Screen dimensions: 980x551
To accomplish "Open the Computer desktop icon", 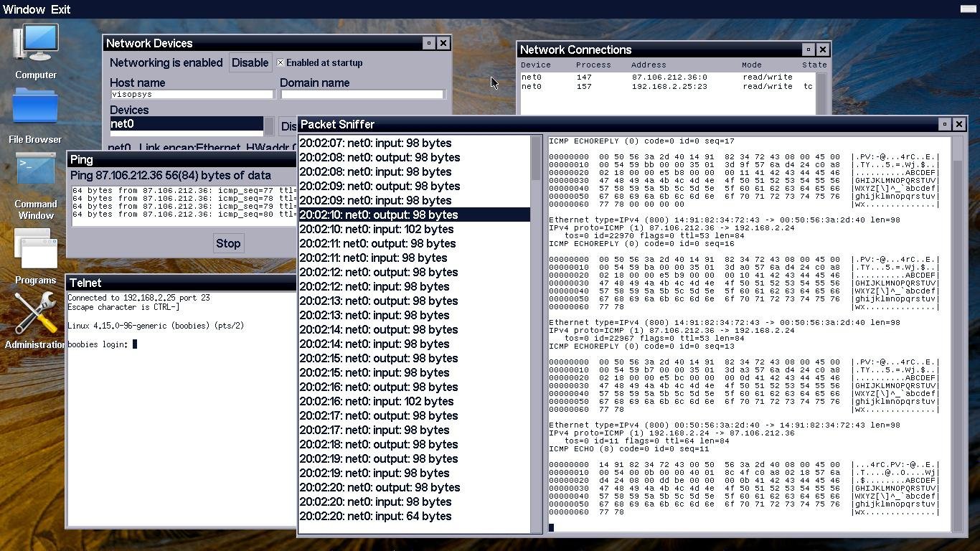I will click(35, 51).
